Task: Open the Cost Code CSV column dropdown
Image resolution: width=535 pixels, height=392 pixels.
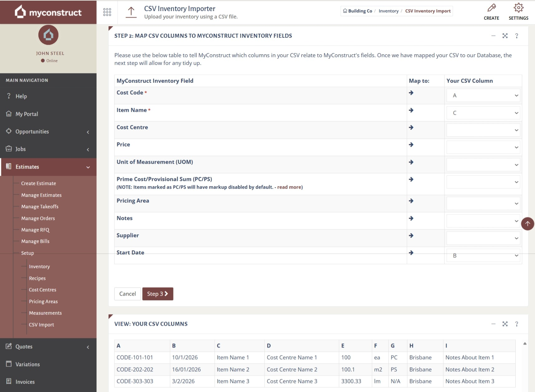Action: point(483,96)
